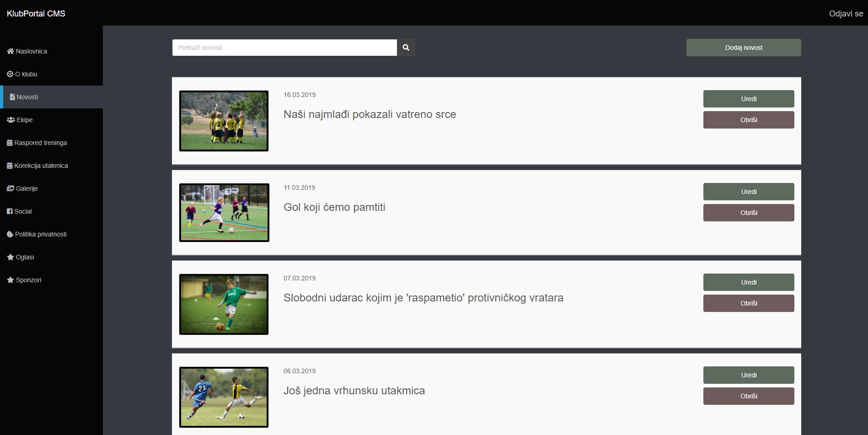This screenshot has width=868, height=435.
Task: Click date 11.03.2019
Action: [300, 188]
